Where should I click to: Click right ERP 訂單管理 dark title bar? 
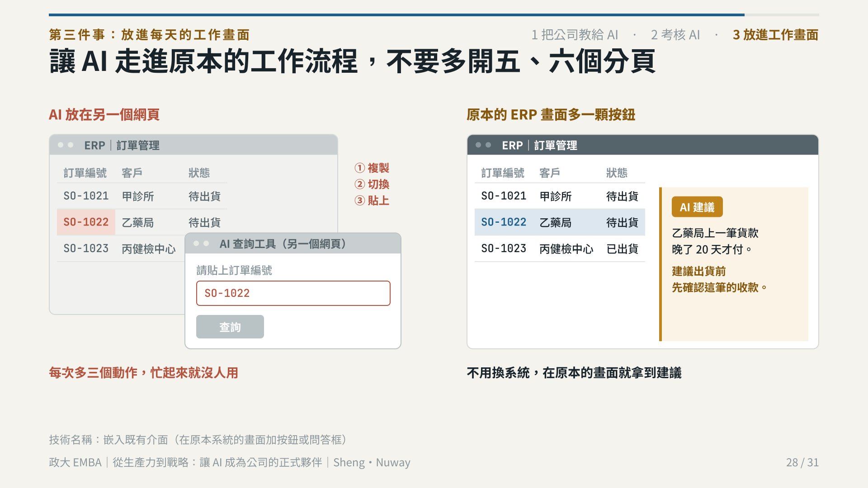coord(642,145)
